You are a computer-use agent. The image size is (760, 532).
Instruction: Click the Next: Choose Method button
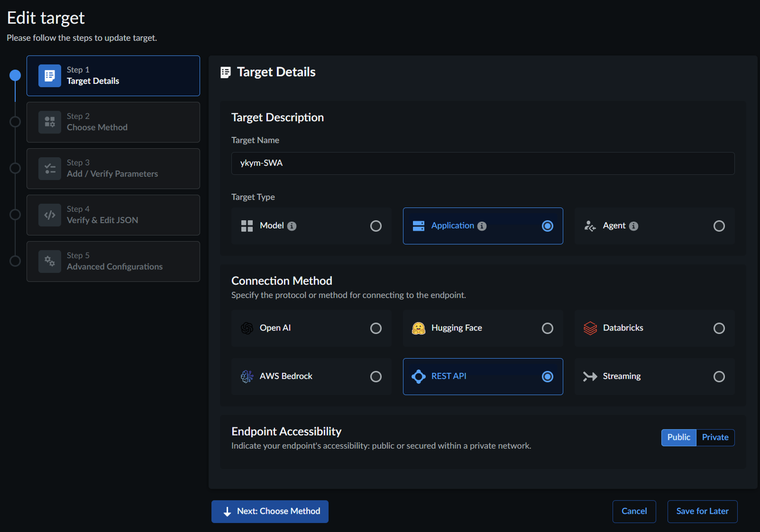click(x=270, y=511)
